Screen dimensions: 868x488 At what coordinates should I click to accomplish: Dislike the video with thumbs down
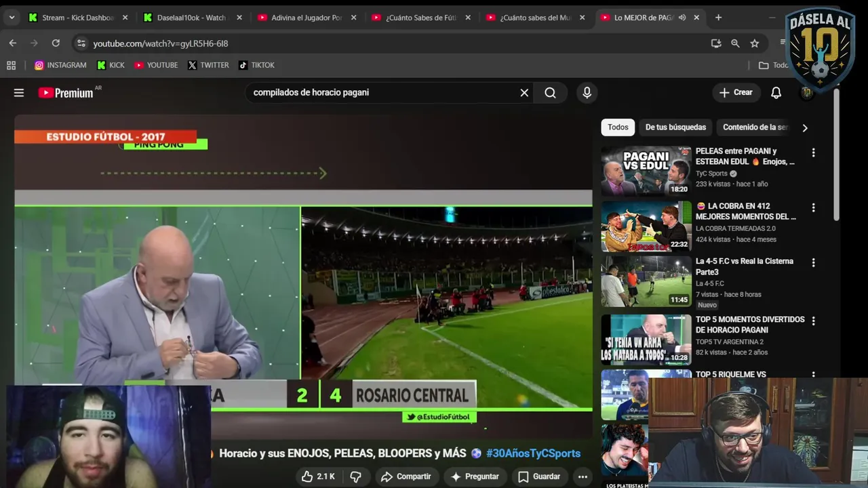click(x=355, y=476)
